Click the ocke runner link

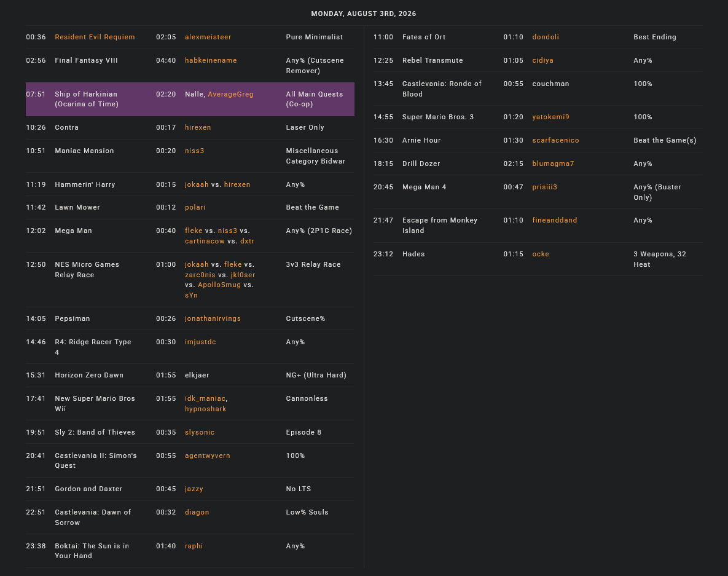point(541,254)
